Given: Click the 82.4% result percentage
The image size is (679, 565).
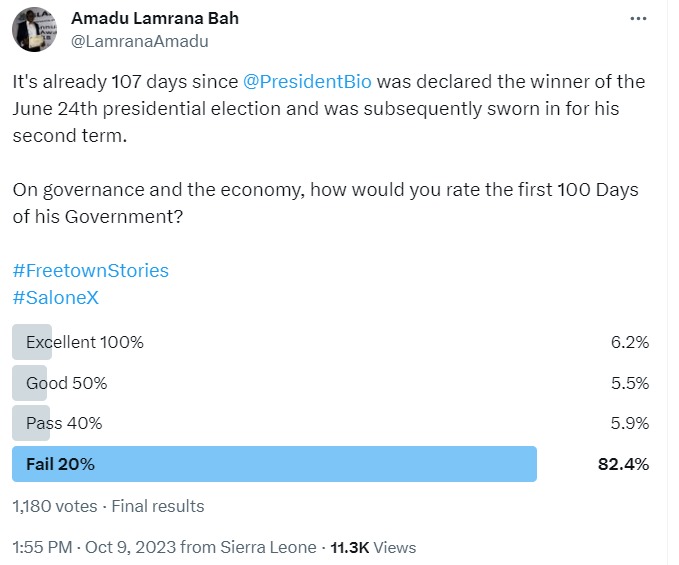Looking at the screenshot, I should (x=623, y=464).
